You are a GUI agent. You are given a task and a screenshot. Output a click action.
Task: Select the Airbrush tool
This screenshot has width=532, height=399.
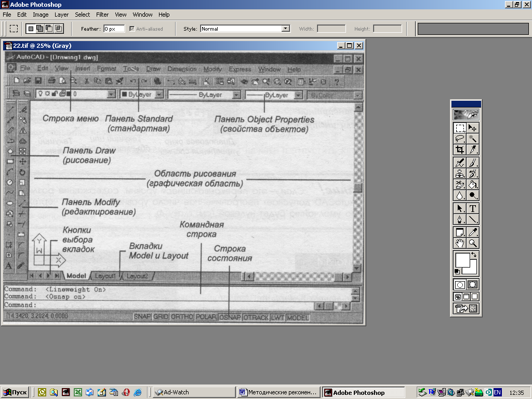tap(460, 163)
